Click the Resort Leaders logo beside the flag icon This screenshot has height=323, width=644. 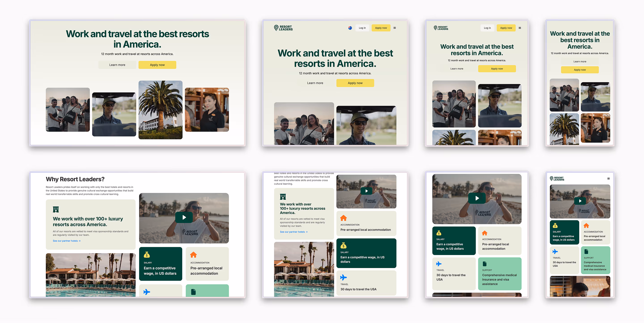coord(283,28)
